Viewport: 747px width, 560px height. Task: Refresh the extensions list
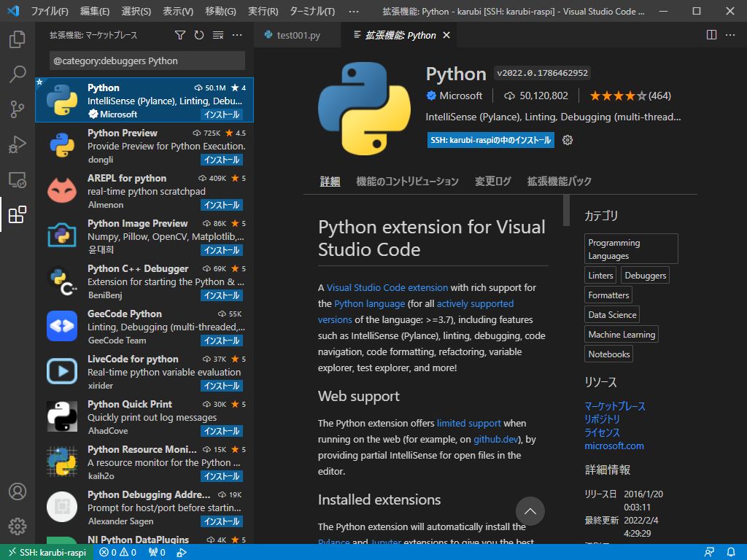pyautogui.click(x=199, y=35)
